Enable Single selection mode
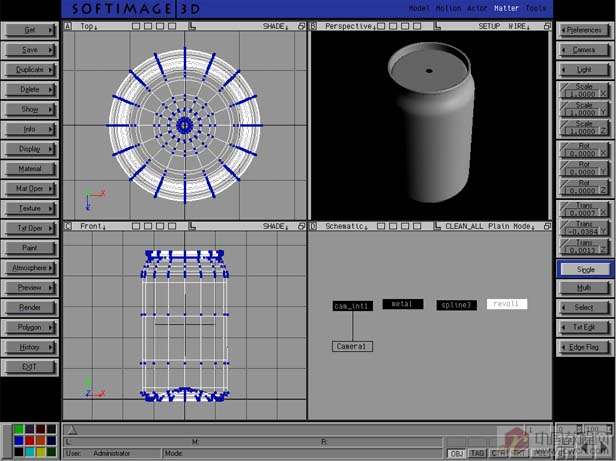616x461 pixels. [584, 269]
